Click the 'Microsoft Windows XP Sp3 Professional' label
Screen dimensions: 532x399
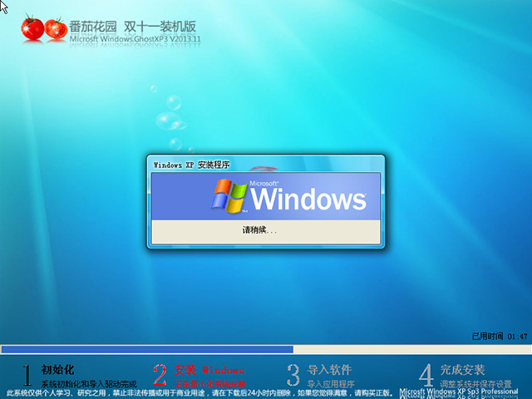coord(459,392)
